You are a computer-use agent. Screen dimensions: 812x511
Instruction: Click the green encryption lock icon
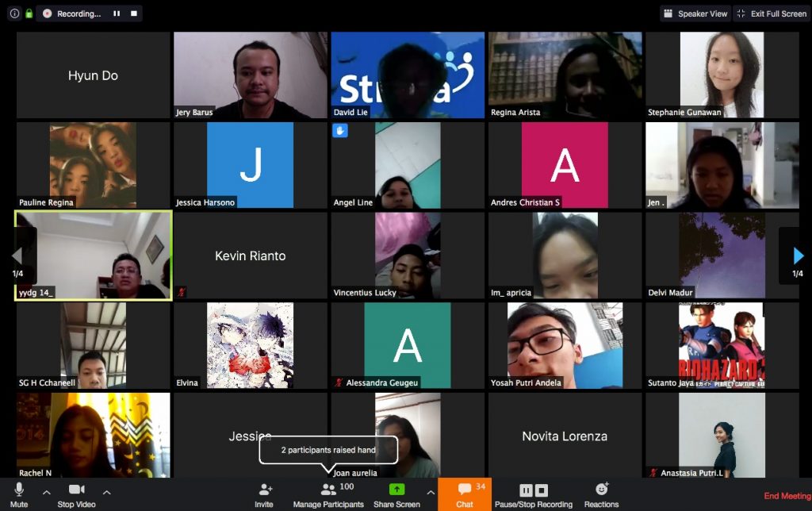click(x=29, y=13)
